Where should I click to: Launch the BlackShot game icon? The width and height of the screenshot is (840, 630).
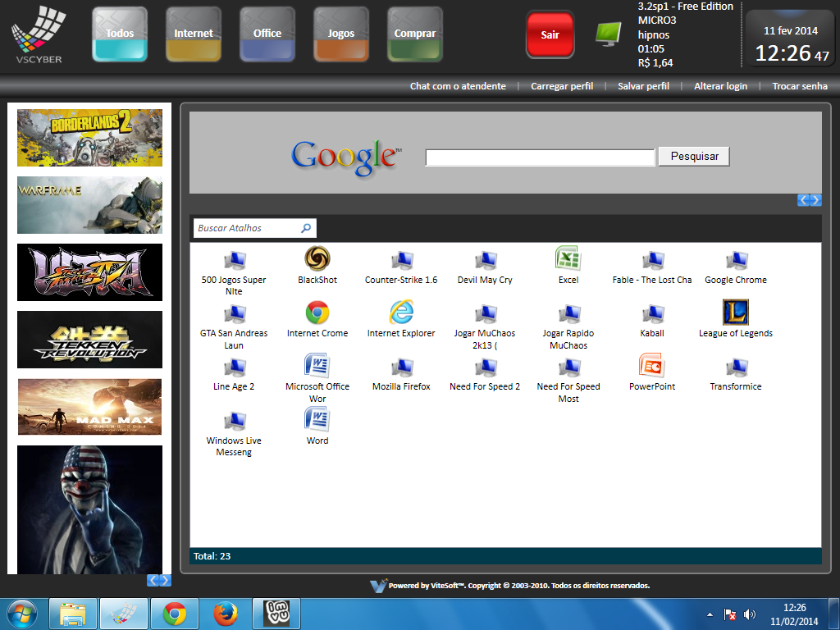pos(317,267)
